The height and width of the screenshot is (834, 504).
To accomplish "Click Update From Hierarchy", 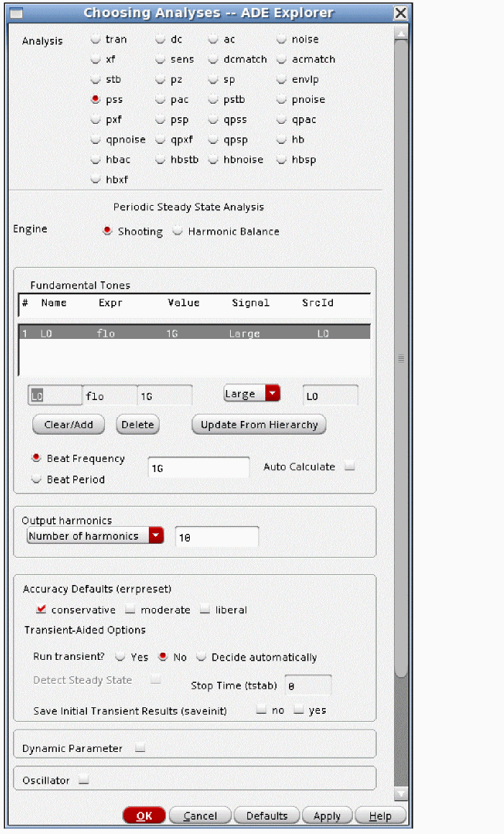I will click(259, 425).
